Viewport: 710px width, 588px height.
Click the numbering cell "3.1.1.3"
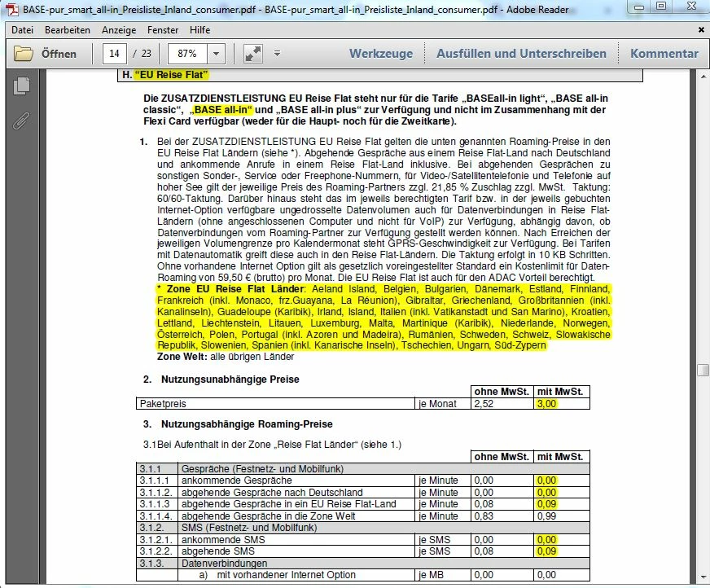point(156,504)
